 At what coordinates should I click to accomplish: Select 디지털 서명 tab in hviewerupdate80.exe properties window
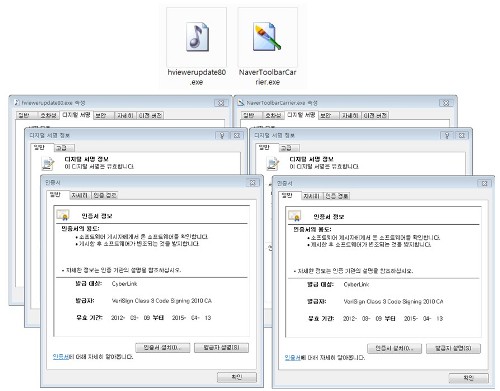point(76,115)
